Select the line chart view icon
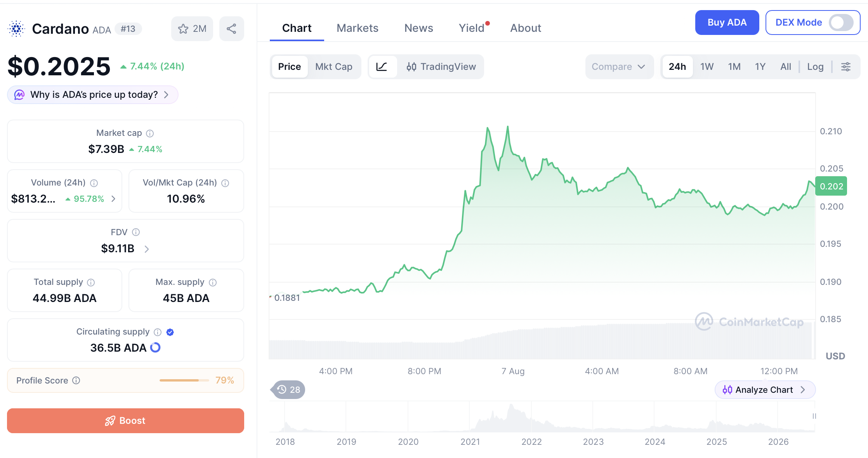The image size is (868, 458). pyautogui.click(x=382, y=67)
